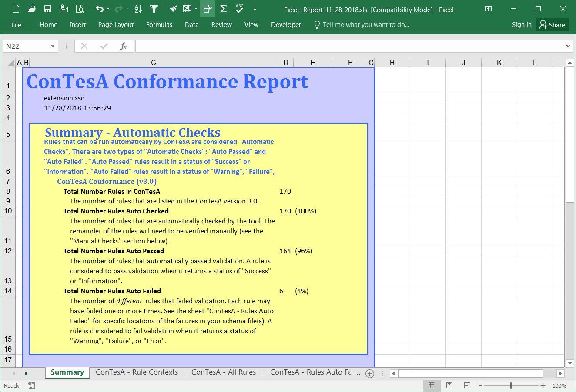Viewport: 576px width, 392px height.
Task: Click the AutoSum sigma icon
Action: 223,9
